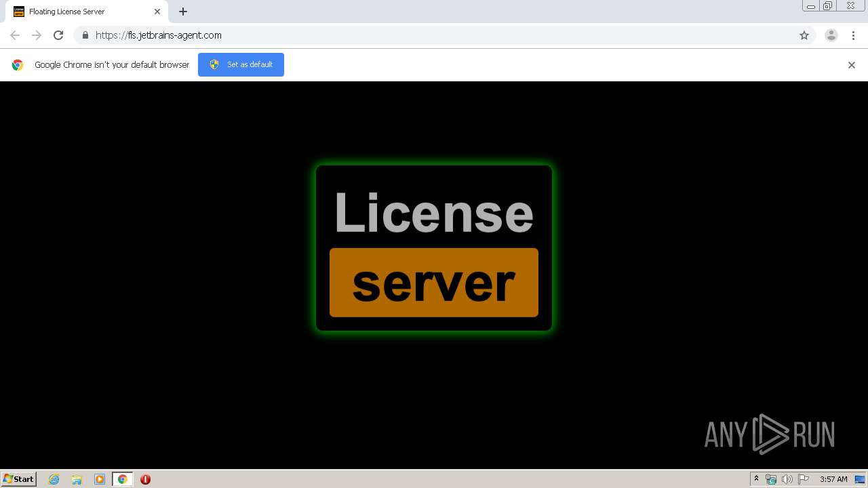Restore down the Chrome window

point(828,6)
